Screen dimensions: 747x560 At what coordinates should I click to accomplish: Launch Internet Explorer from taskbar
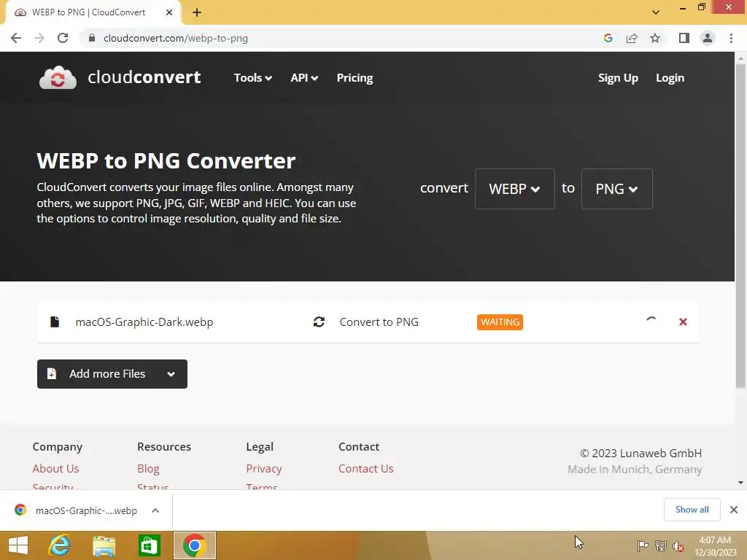click(60, 545)
